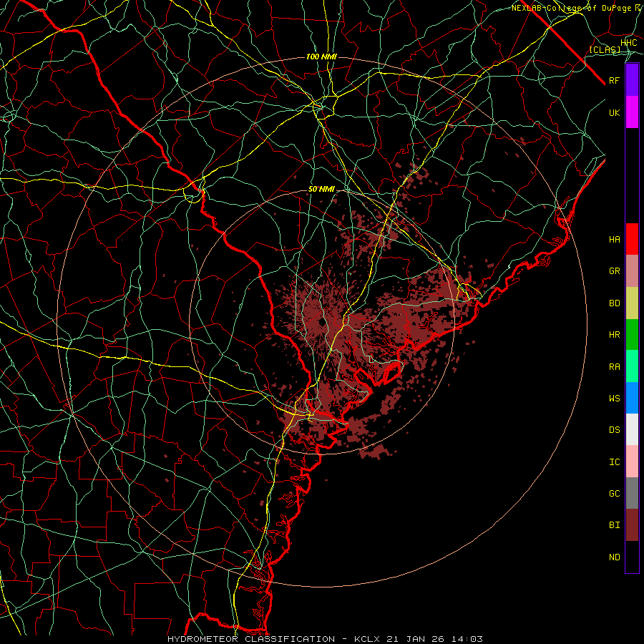
Task: Click the red HA color swatch
Action: (x=632, y=239)
